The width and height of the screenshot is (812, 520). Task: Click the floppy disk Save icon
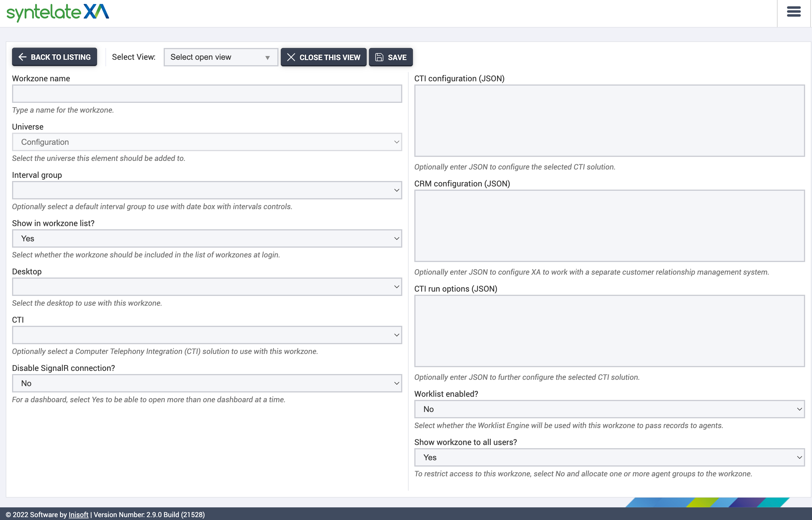(379, 57)
